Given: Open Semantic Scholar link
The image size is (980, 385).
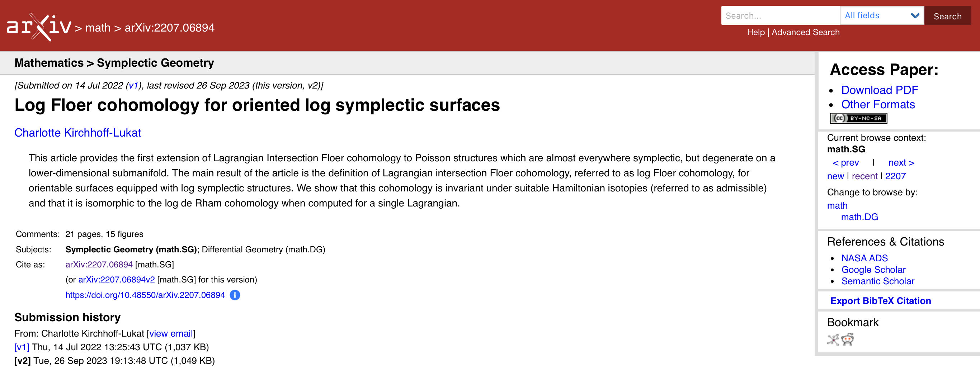Looking at the screenshot, I should [877, 281].
